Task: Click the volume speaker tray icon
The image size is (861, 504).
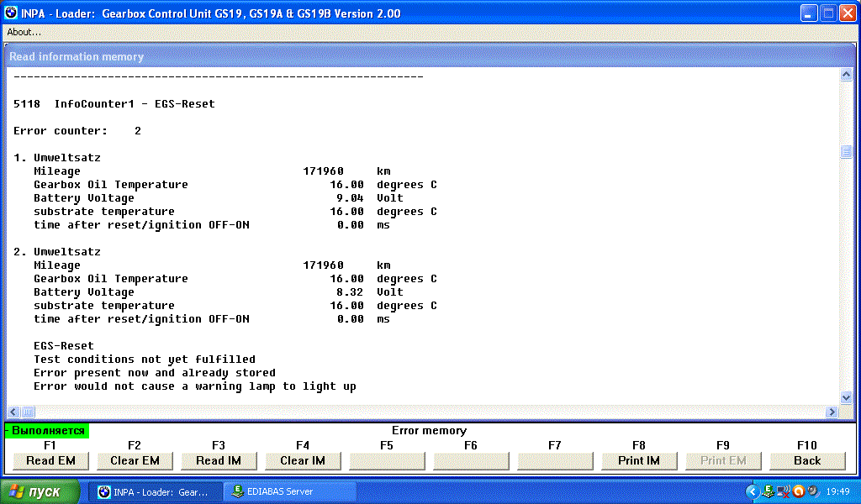Action: [x=812, y=491]
